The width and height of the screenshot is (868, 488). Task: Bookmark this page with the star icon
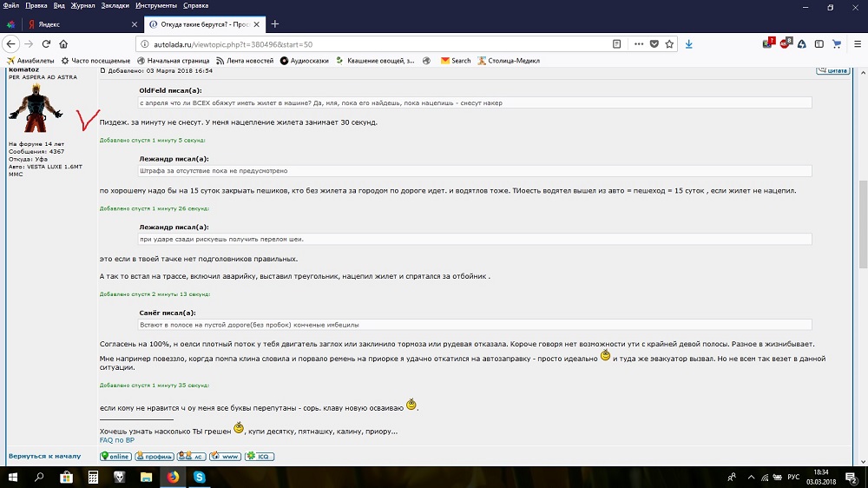(x=669, y=43)
